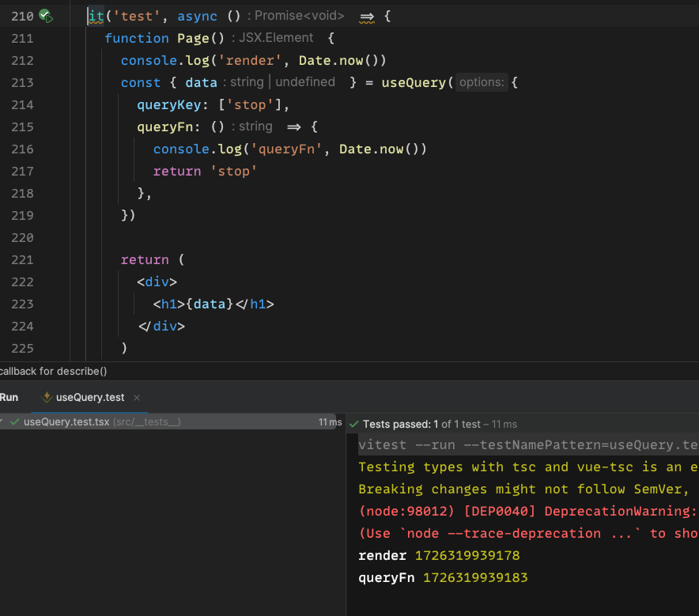Close the useQuery.test run tab
Viewport: 699px width, 616px height.
tap(137, 398)
